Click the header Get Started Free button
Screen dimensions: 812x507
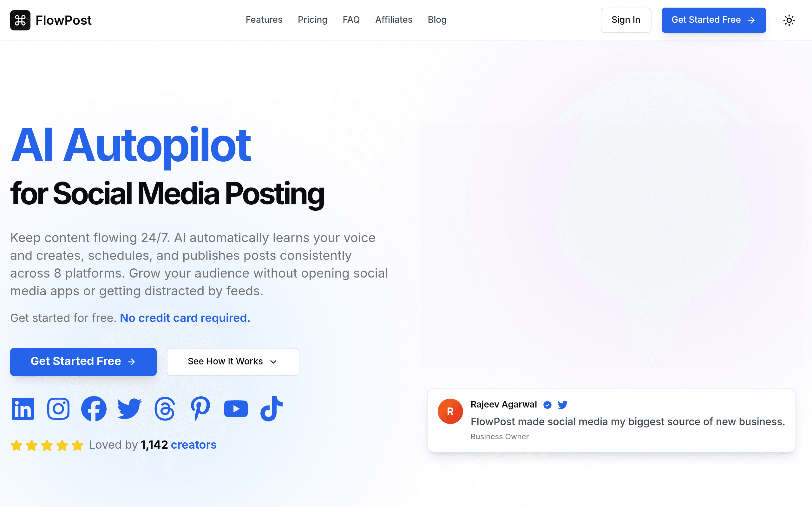pos(714,20)
